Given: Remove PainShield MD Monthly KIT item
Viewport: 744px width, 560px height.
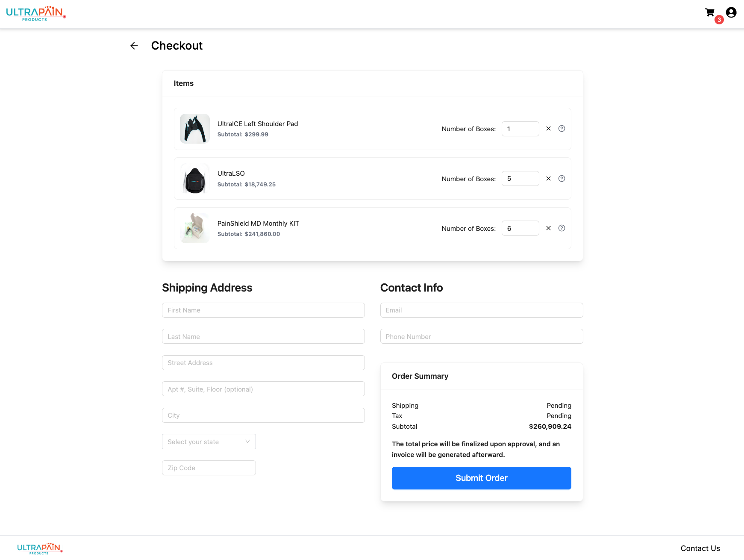Looking at the screenshot, I should 548,228.
